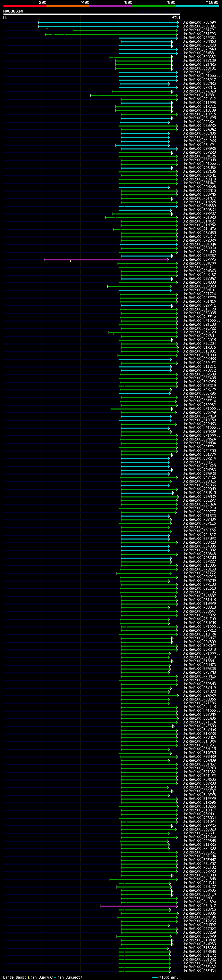
Task: Open hit UniRef100_A8IZR1
Action: 199,30
